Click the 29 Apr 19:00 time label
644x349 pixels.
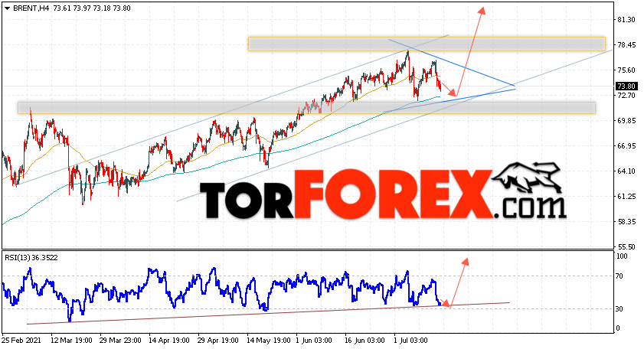[217, 341]
